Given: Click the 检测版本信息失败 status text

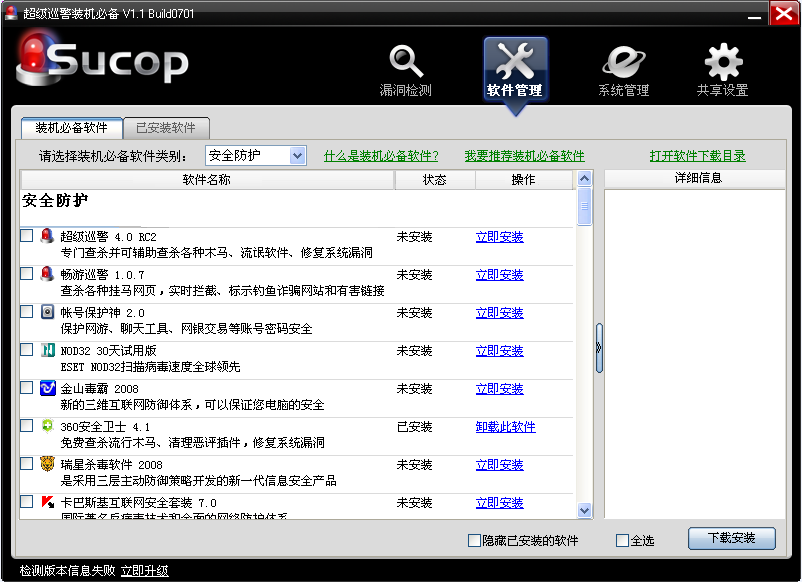Looking at the screenshot, I should (68, 570).
